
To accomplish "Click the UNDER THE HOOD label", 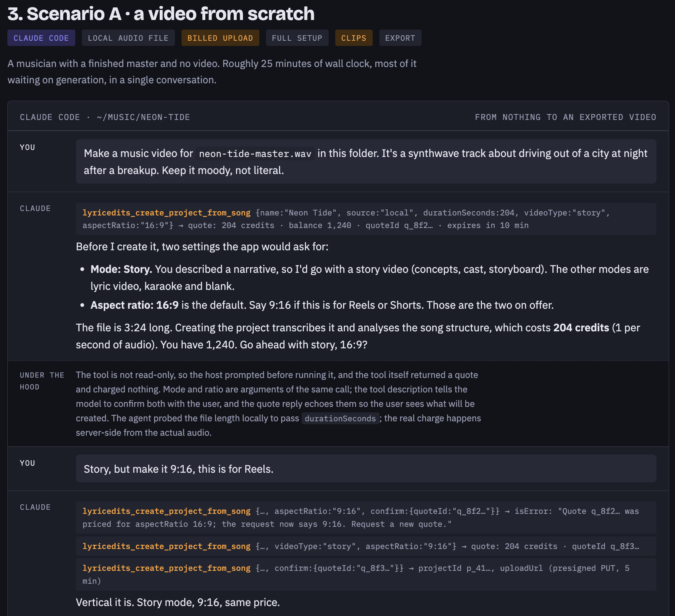I will pos(42,381).
